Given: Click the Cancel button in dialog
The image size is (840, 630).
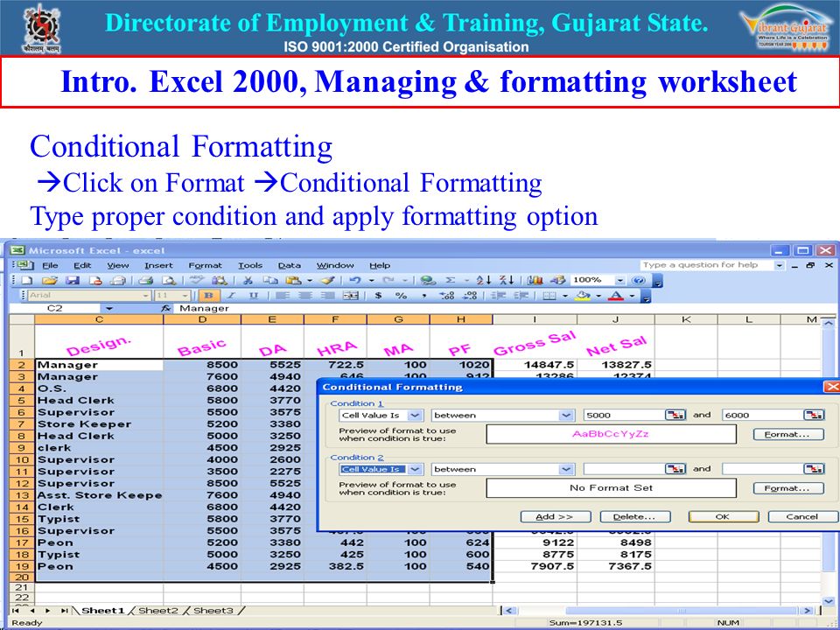Looking at the screenshot, I should click(802, 517).
